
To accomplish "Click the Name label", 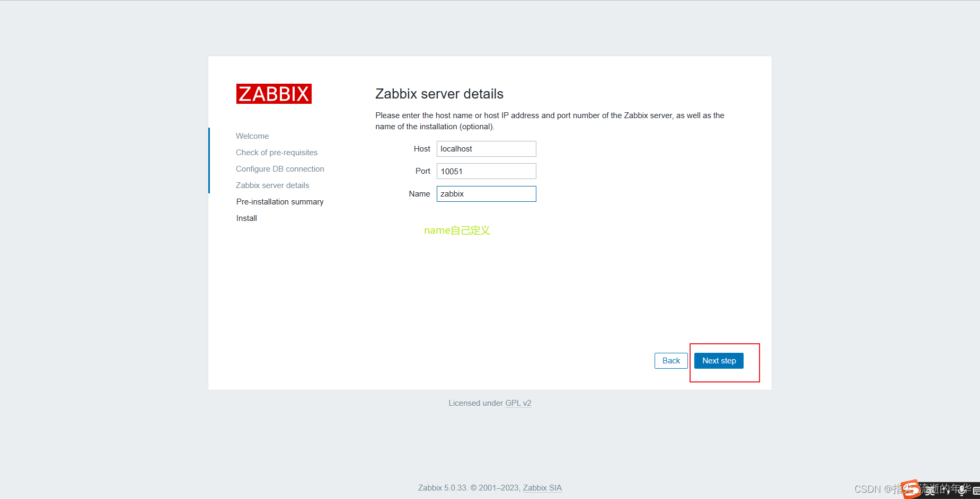I will 419,194.
